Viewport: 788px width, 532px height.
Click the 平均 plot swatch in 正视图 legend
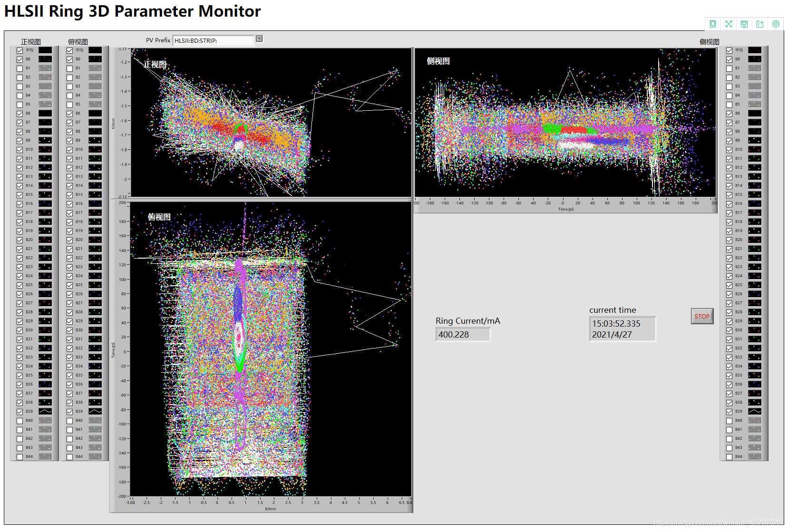coord(45,50)
